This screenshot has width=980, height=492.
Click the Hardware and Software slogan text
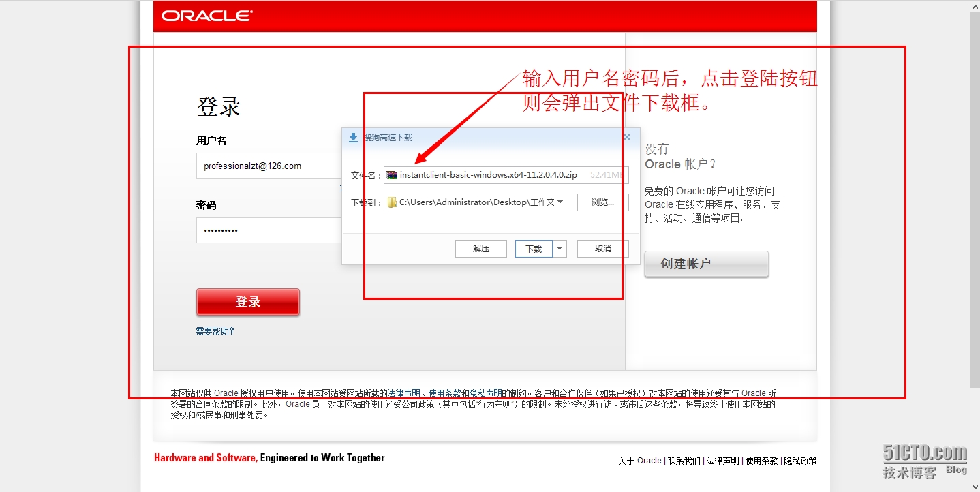(269, 458)
